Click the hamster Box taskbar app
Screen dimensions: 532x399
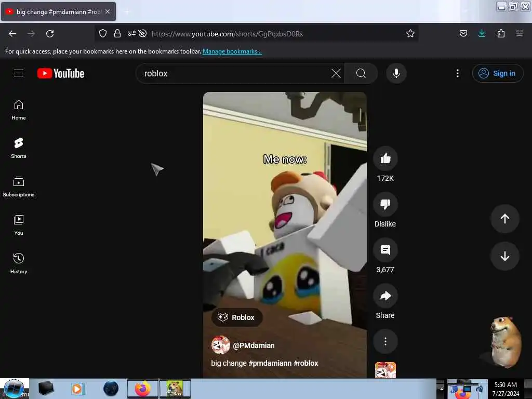pos(175,389)
